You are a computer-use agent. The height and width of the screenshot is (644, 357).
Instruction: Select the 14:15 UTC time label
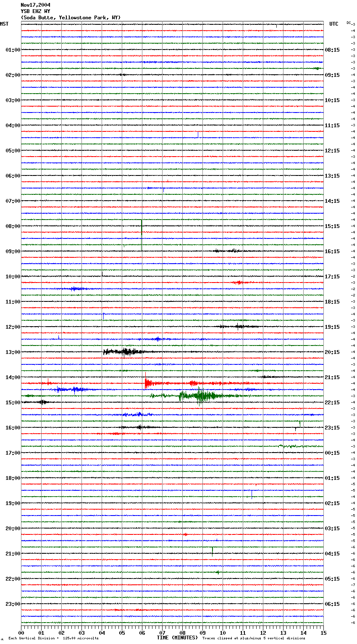pos(332,201)
